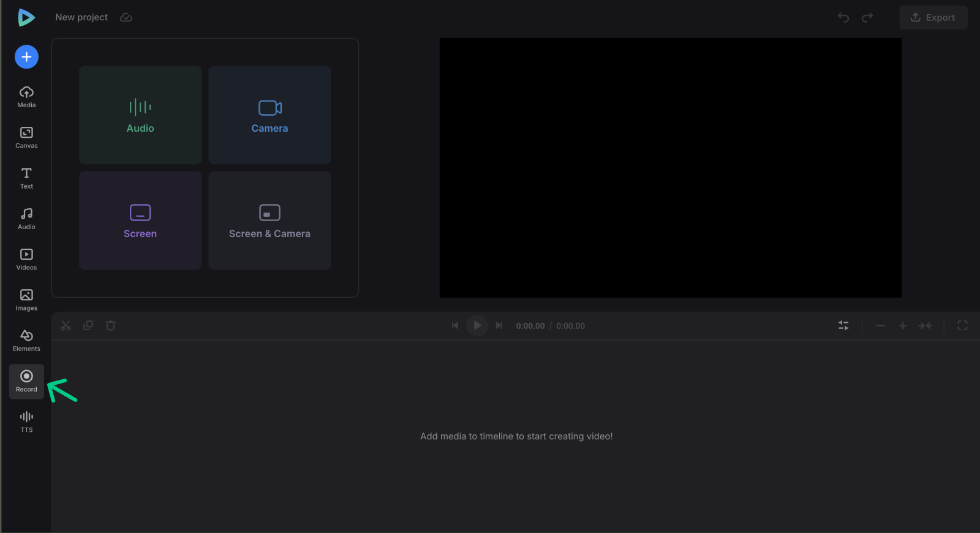Select Screen & Camera recording
The image size is (980, 533).
point(269,221)
